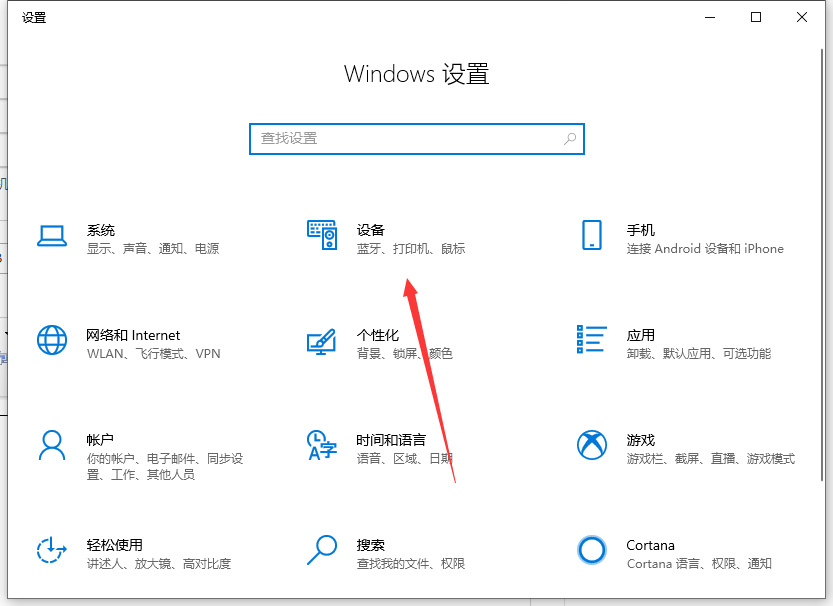
Task: Open 个性化 settings title
Action: tap(378, 335)
